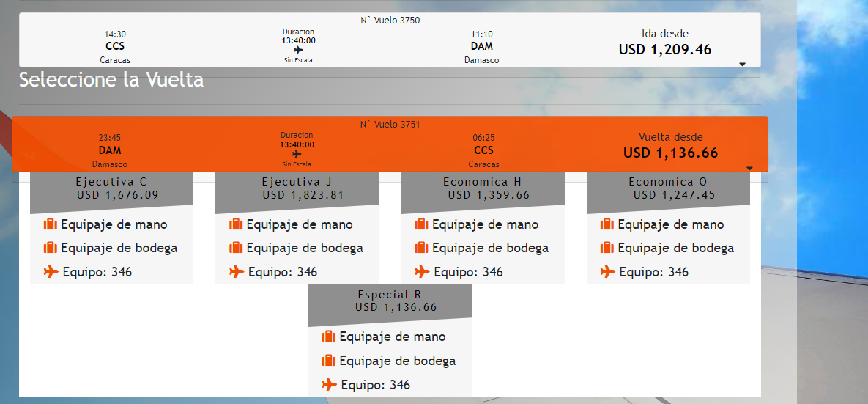Click 'Equipaje de mano' text in Ejecutiva J

point(300,225)
